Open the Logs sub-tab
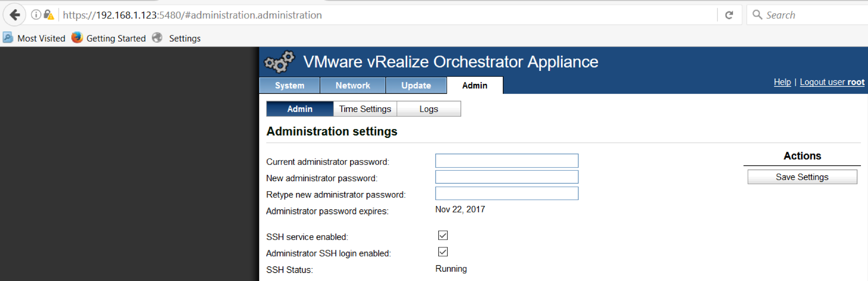The width and height of the screenshot is (868, 281). [429, 109]
